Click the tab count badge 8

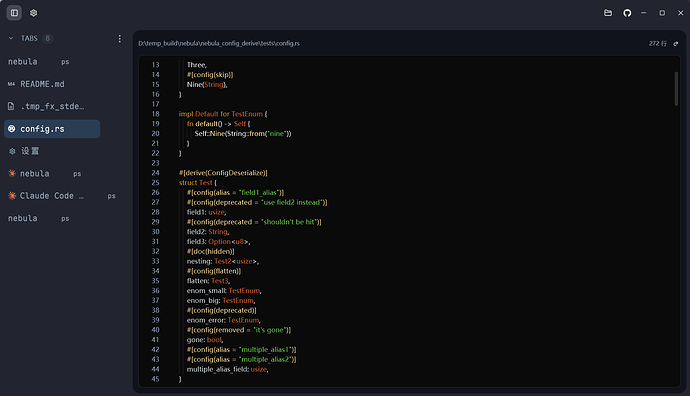coord(48,38)
